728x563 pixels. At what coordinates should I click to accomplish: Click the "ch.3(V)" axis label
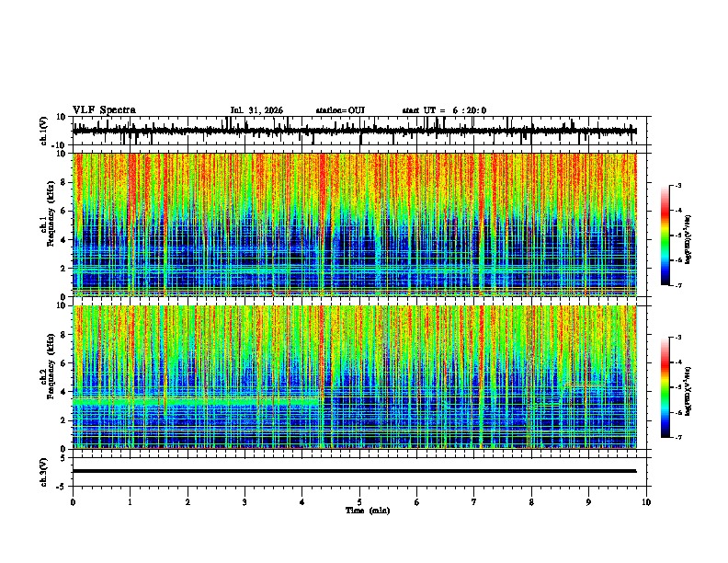44,472
